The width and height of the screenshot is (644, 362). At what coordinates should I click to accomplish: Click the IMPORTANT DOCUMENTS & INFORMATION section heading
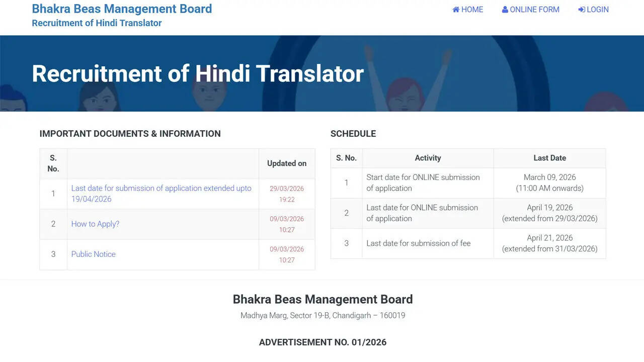click(130, 134)
